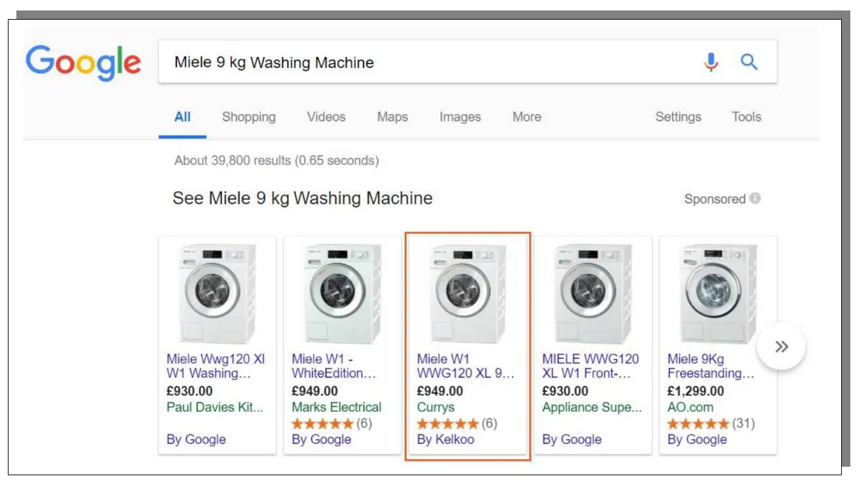The width and height of the screenshot is (868, 489).
Task: Show next products with the double-arrow button
Action: (781, 347)
